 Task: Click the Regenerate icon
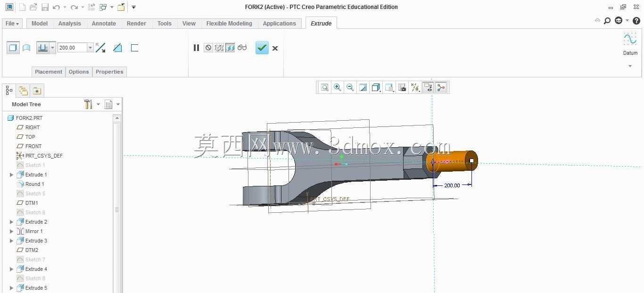coord(91,7)
